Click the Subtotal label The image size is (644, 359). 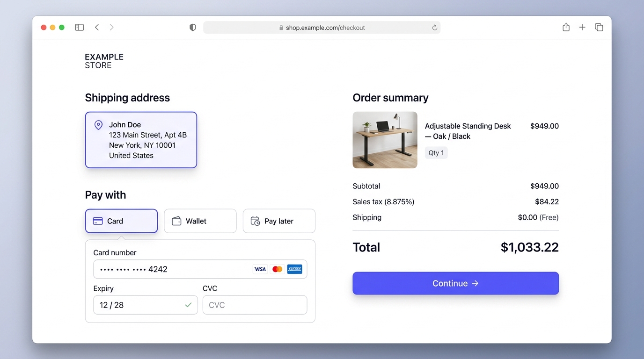(x=366, y=186)
